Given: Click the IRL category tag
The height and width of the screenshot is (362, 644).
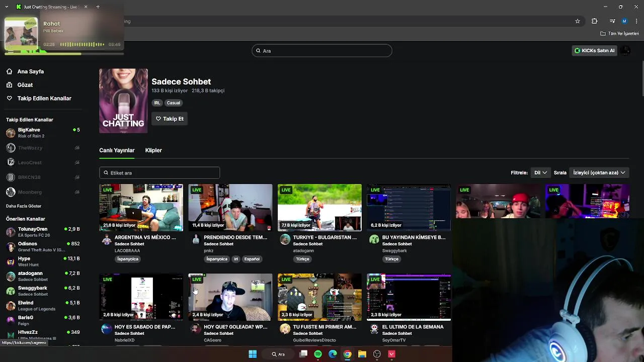Looking at the screenshot, I should click(157, 103).
